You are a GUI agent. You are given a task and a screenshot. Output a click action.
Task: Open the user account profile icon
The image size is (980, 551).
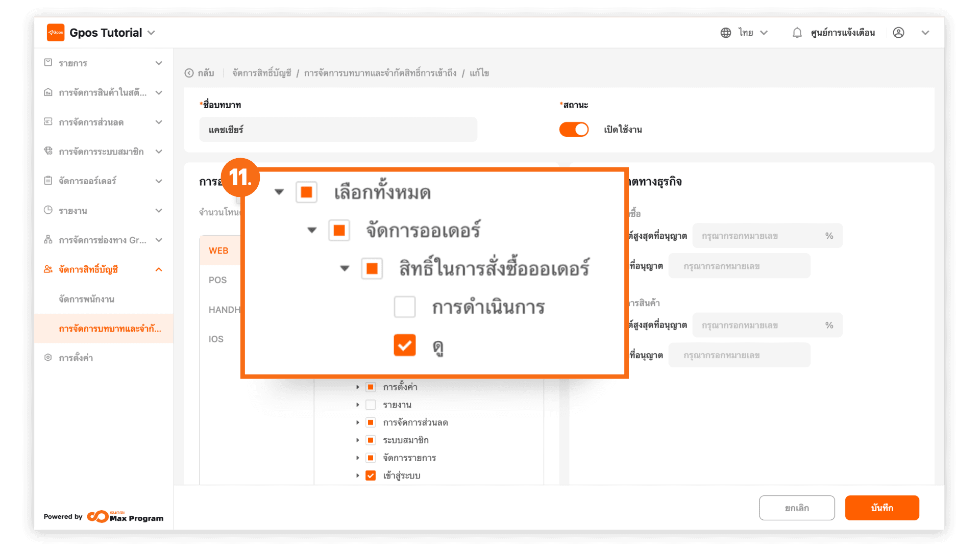click(899, 33)
